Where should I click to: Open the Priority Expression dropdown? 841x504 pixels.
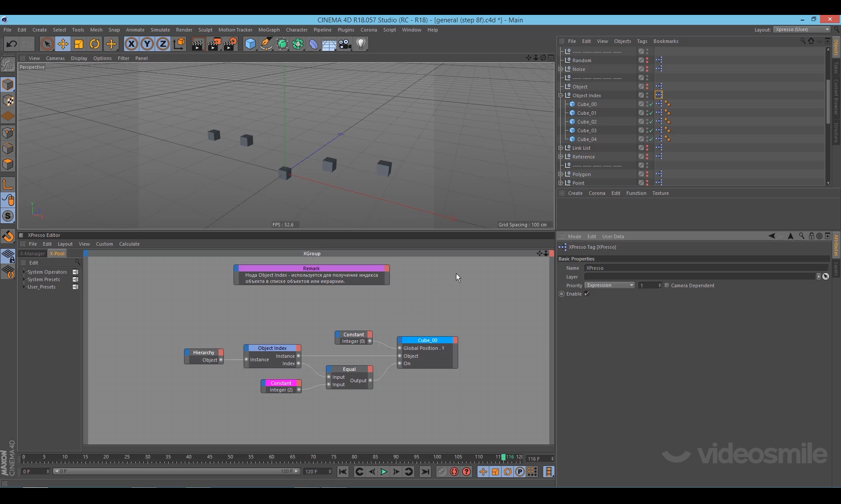(609, 285)
